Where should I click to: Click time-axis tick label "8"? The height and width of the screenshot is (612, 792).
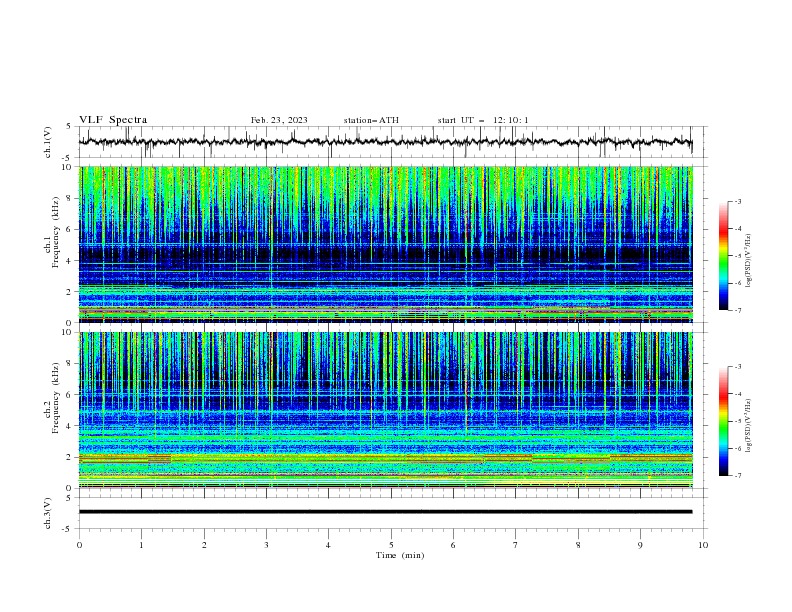pyautogui.click(x=578, y=545)
